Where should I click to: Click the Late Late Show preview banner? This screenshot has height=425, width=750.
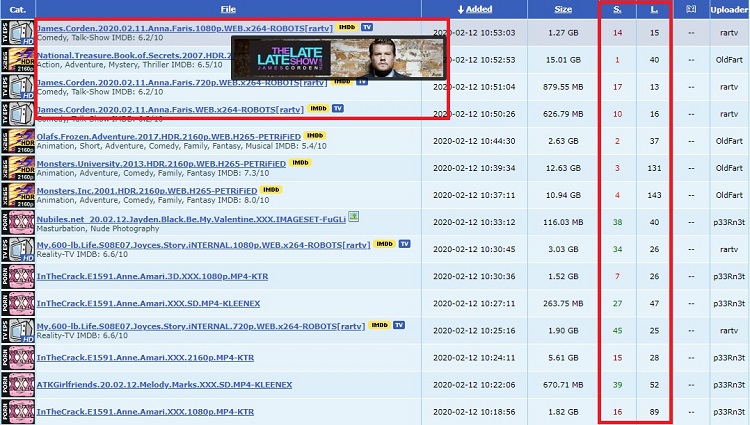coord(338,58)
